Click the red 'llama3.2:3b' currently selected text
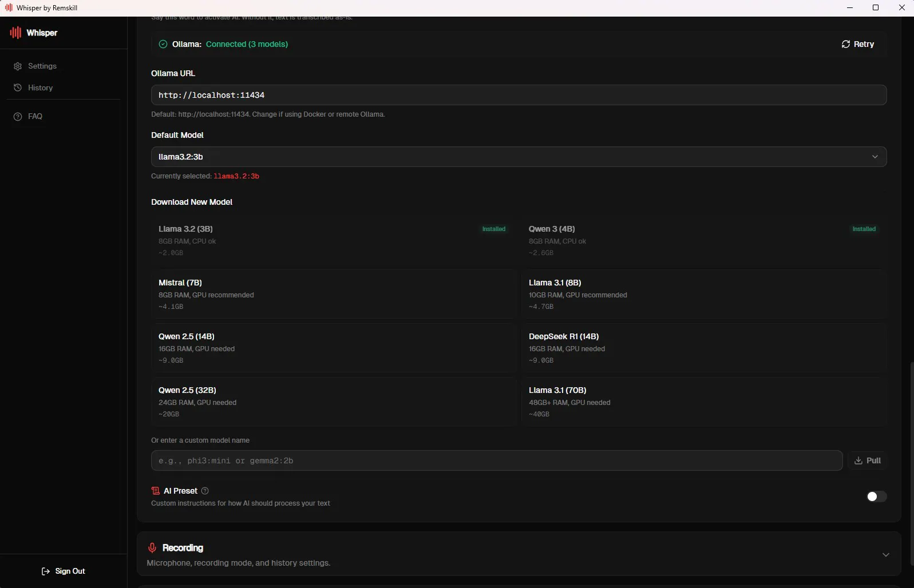914x588 pixels. pyautogui.click(x=236, y=176)
